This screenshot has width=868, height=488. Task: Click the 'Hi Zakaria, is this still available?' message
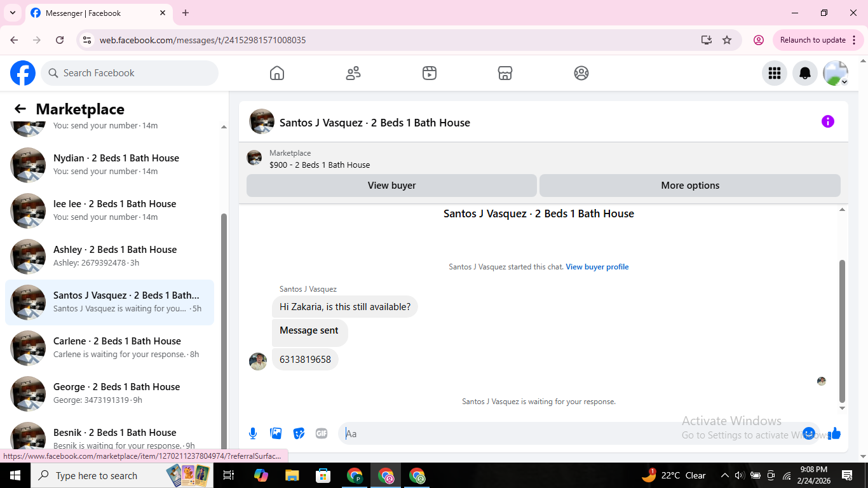[x=345, y=307]
